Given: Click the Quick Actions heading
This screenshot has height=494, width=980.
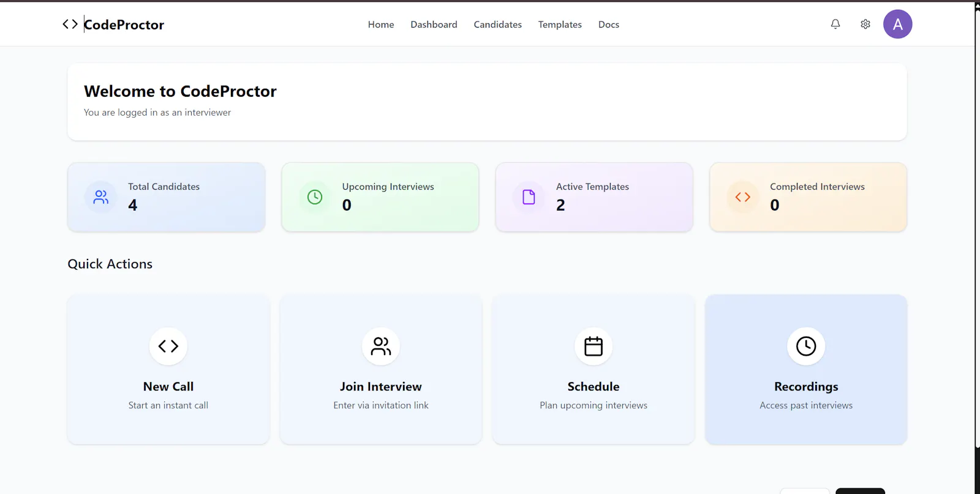Looking at the screenshot, I should 110,264.
